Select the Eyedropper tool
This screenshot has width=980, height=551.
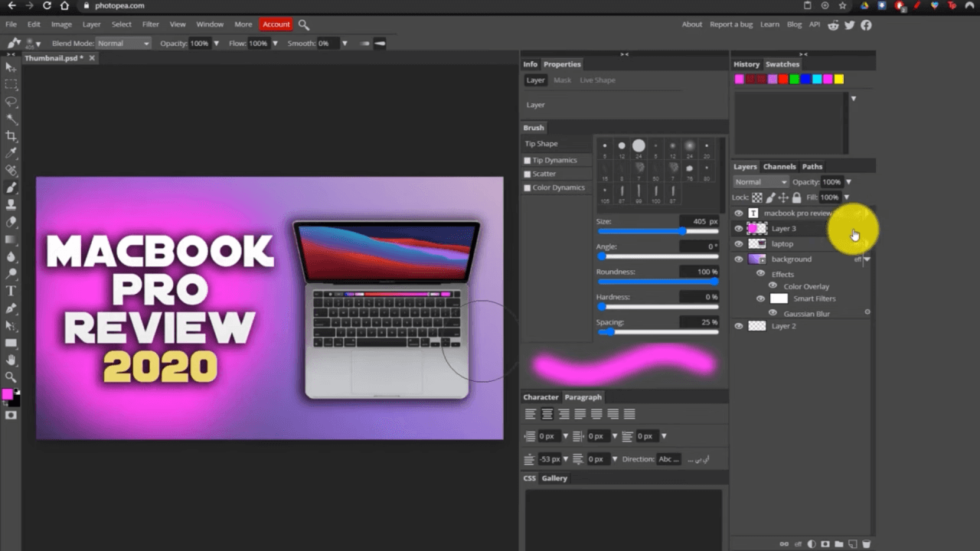click(11, 153)
